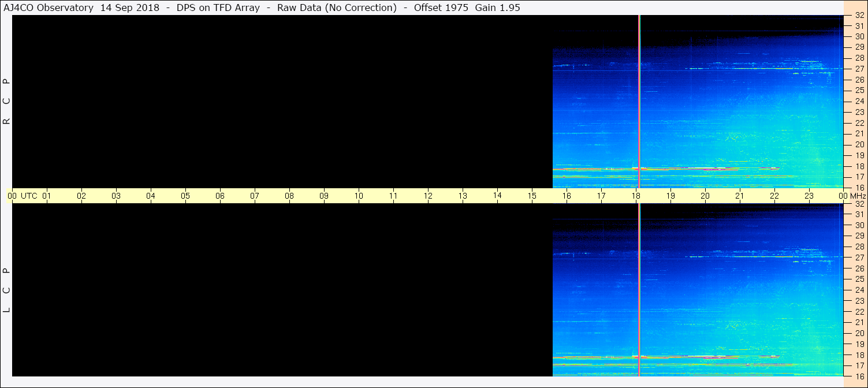This screenshot has width=868, height=388.
Task: Click the 27 MHz label on the RCP frequency scale
Action: click(859, 69)
